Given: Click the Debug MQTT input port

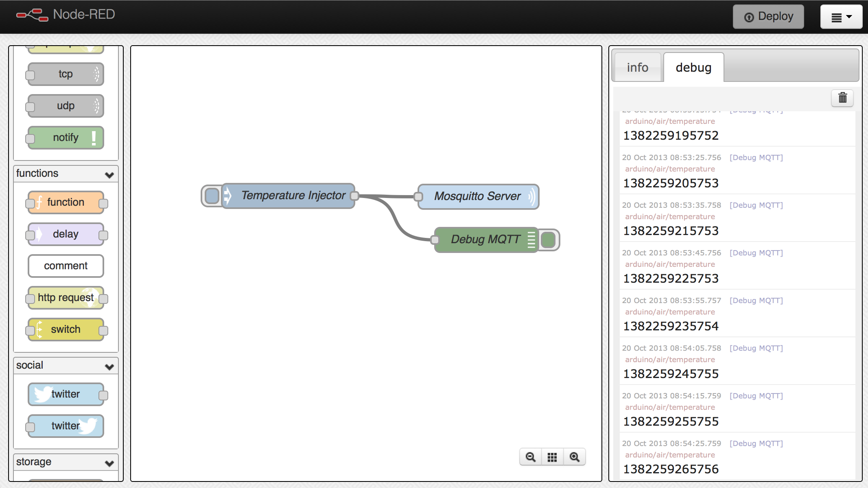Looking at the screenshot, I should (435, 240).
